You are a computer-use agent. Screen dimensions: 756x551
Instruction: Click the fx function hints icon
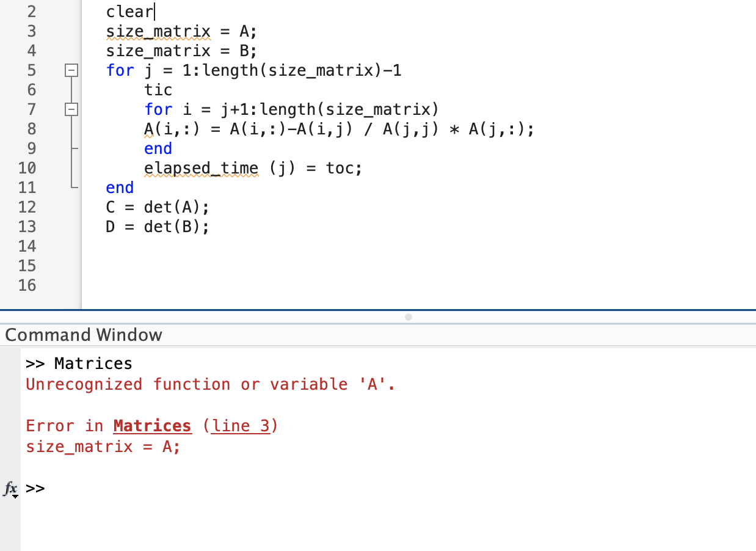pos(10,489)
